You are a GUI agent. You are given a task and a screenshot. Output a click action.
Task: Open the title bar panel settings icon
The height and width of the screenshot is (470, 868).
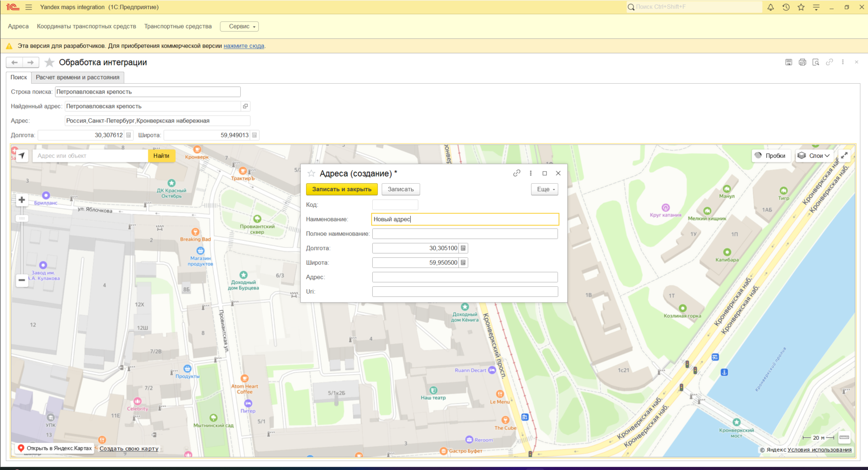pos(816,7)
